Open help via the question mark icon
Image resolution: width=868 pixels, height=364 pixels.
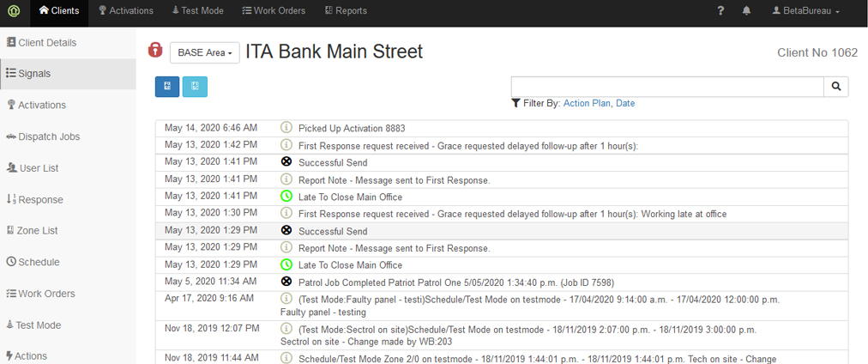click(720, 11)
